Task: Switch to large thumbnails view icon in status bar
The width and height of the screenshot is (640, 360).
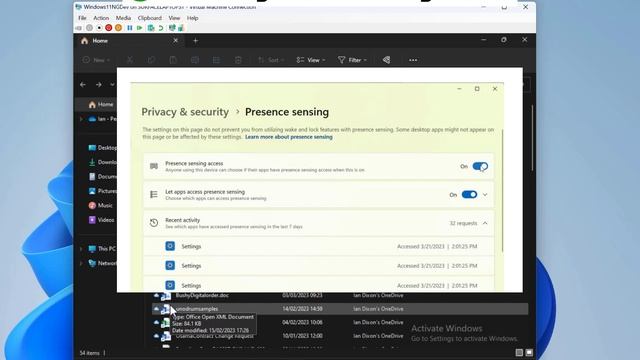Action: [529, 352]
